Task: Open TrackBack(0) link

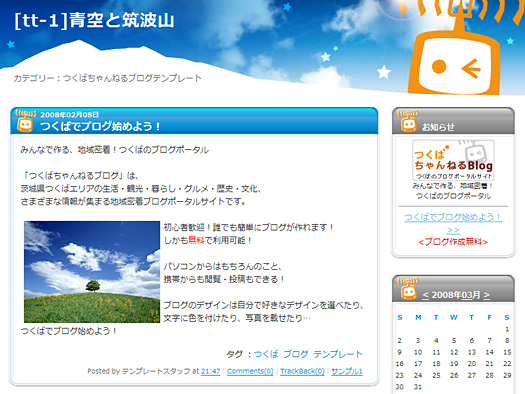Action: coord(302,371)
